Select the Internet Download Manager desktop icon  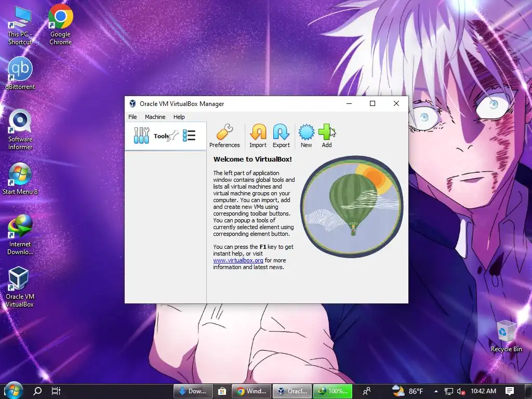20,235
